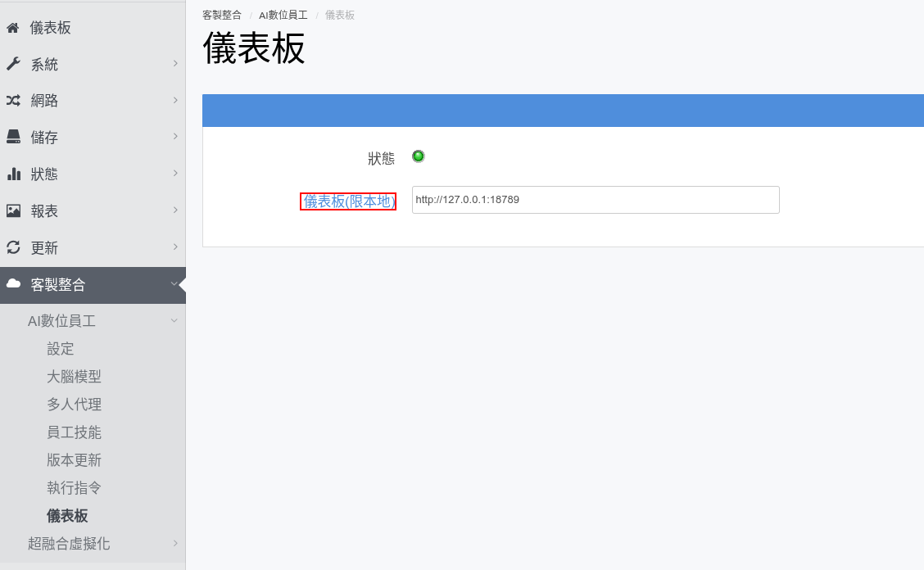Screen dimensions: 924x570
Task: Follow the 儀表板(限本地) link
Action: click(x=348, y=201)
